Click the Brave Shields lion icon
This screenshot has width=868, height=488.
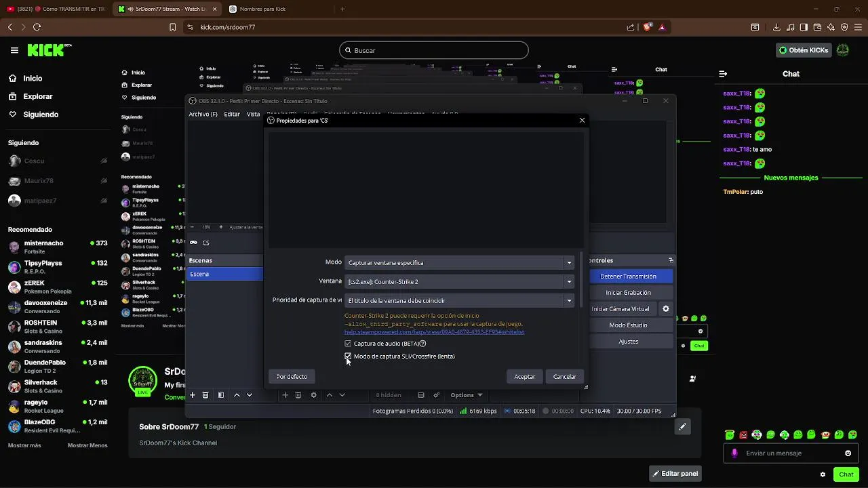pyautogui.click(x=648, y=27)
